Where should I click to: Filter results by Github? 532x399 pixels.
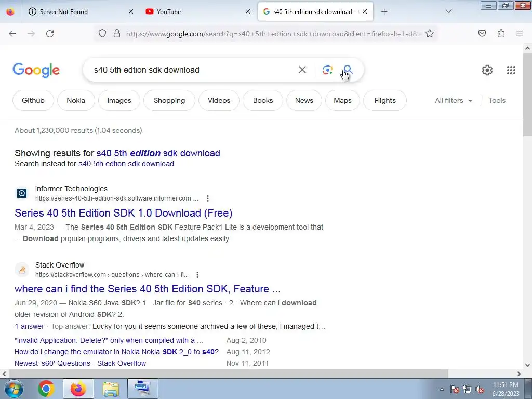[x=33, y=100]
